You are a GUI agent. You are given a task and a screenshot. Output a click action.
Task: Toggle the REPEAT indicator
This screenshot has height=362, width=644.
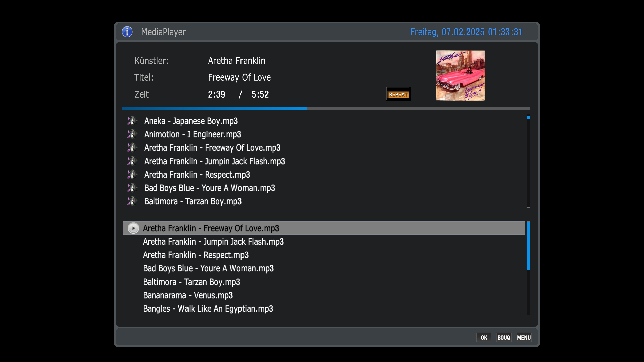coord(398,94)
